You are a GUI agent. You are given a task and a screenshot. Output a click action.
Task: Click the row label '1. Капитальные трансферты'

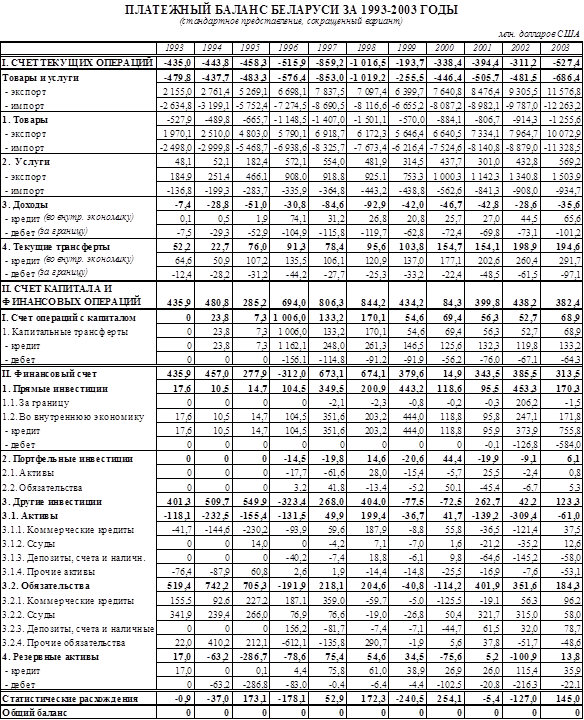(65, 332)
